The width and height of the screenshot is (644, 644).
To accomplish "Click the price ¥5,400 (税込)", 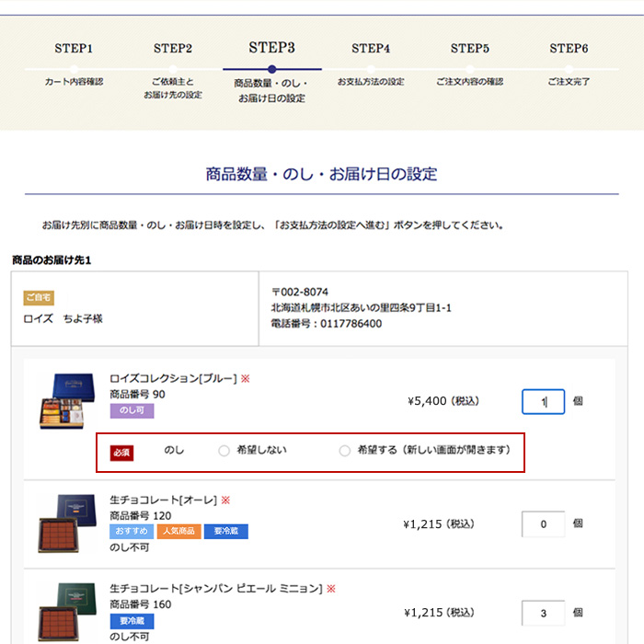I will coord(443,401).
